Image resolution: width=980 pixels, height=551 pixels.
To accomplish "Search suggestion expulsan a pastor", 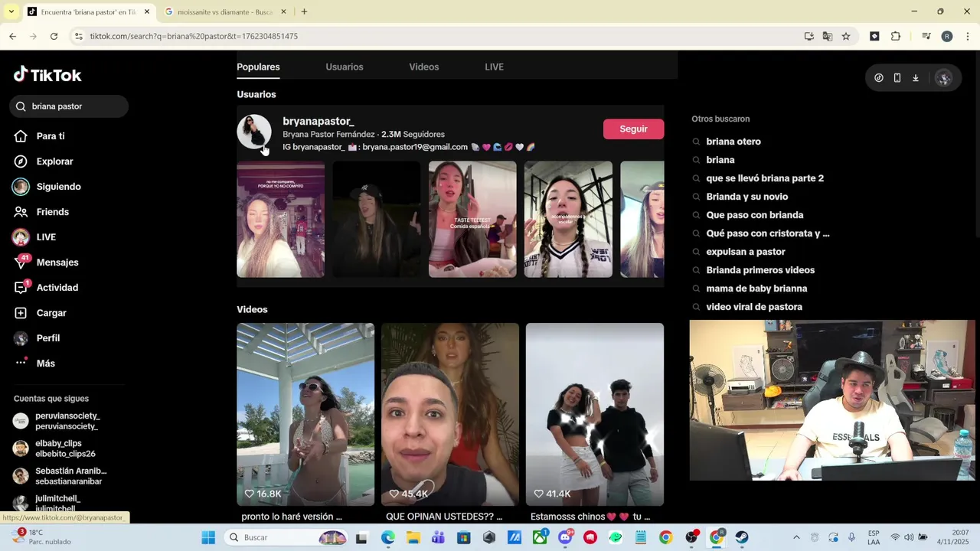I will point(746,252).
